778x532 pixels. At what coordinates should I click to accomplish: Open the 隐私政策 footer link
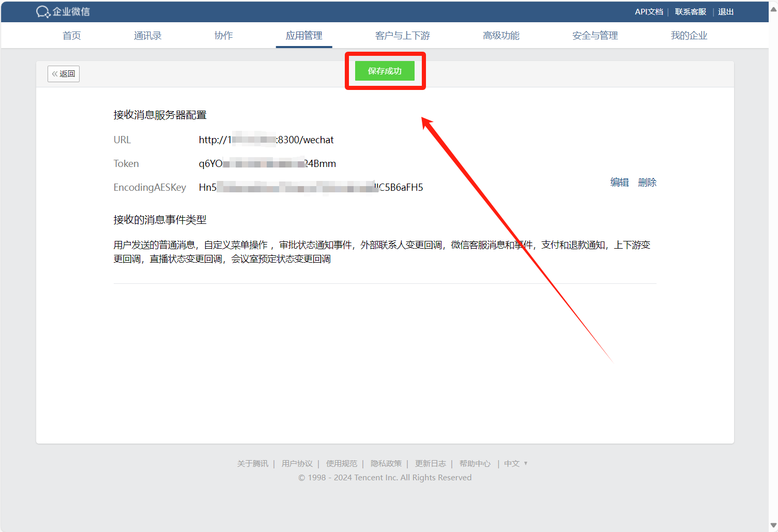386,464
